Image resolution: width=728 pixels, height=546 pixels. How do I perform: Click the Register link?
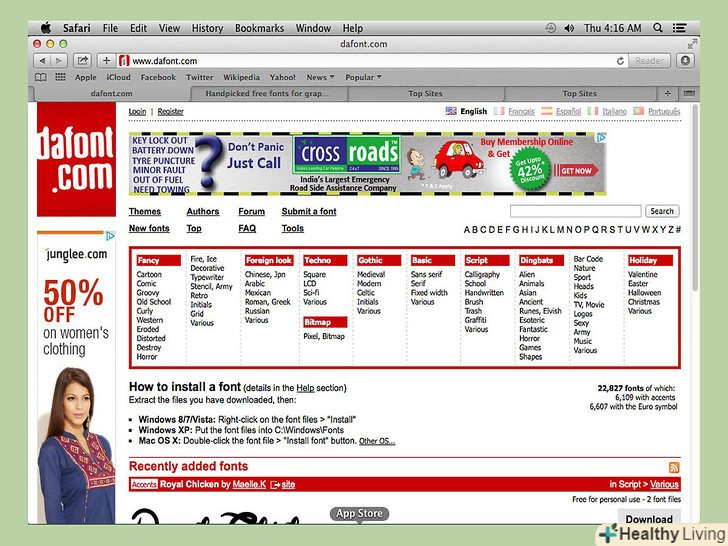coord(170,111)
